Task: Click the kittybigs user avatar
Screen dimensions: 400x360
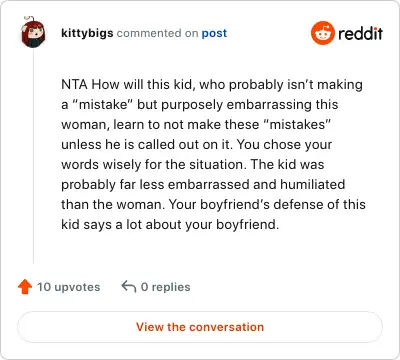Action: coord(33,32)
